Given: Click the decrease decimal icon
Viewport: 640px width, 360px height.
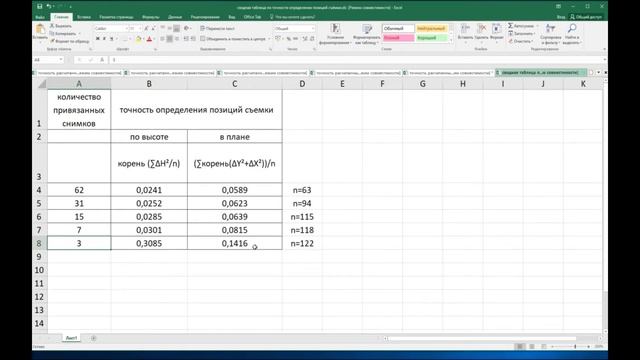Looking at the screenshot, I should click(x=312, y=39).
